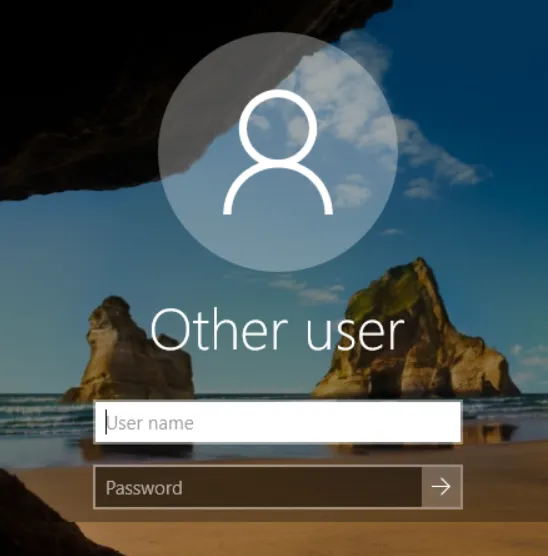Submit login with the arrow button
The image size is (548, 556).
click(442, 487)
